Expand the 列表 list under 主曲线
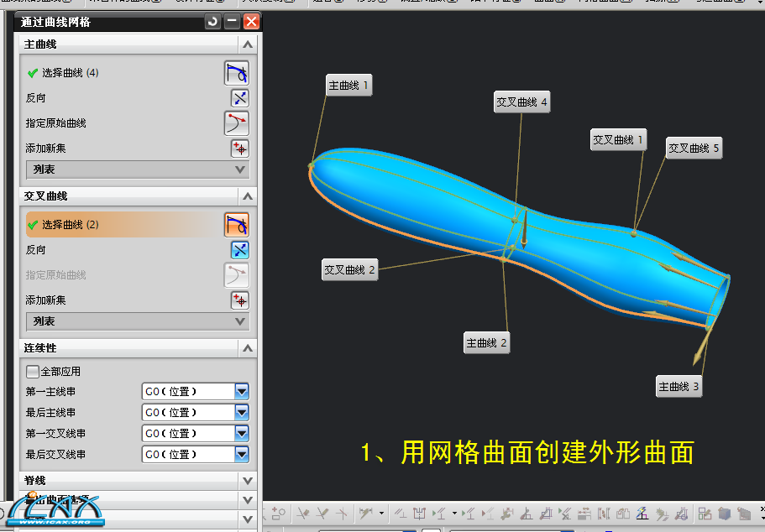 tap(242, 170)
